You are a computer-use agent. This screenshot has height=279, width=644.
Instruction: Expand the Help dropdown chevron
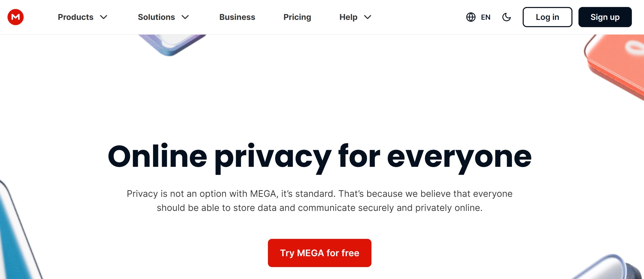[x=368, y=17]
